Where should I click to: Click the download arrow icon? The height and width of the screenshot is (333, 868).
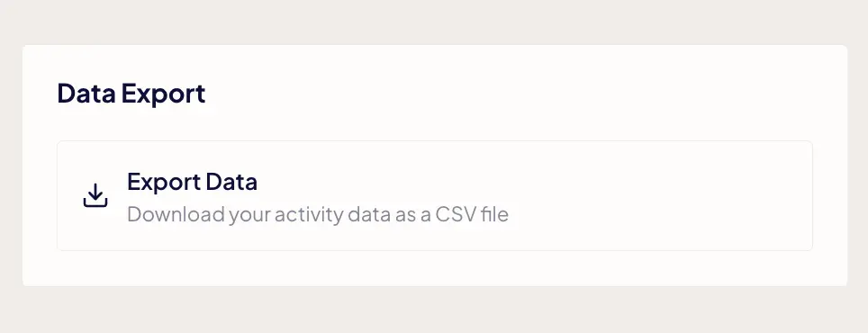pyautogui.click(x=95, y=196)
